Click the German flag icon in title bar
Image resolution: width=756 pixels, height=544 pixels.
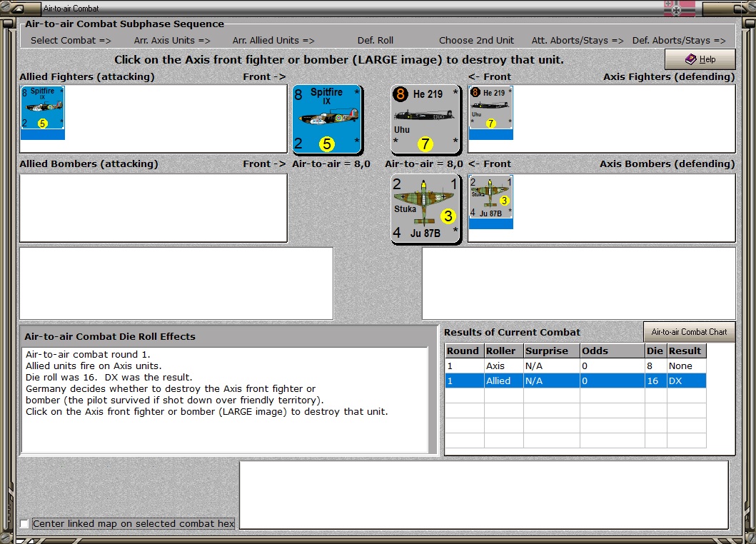click(x=679, y=8)
